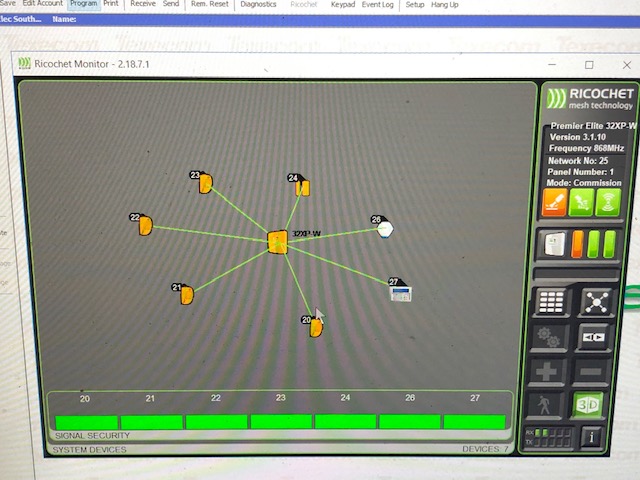Click the Ricochet toolbar item
640x480 pixels.
tap(304, 4)
